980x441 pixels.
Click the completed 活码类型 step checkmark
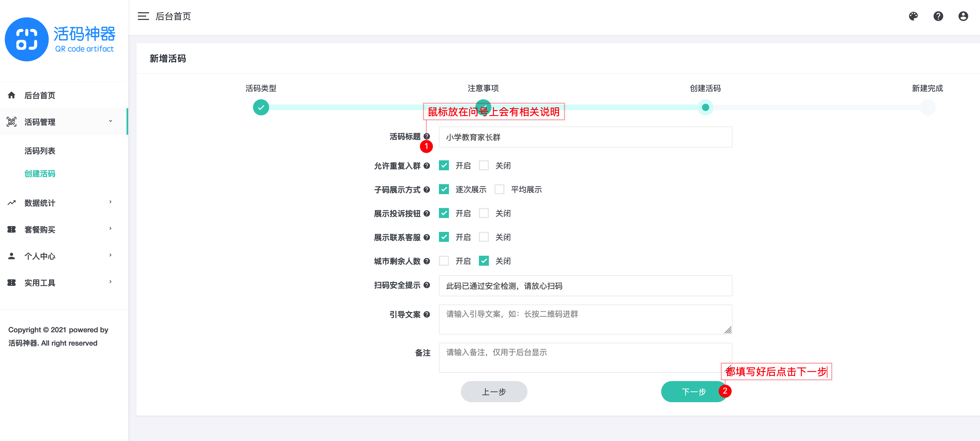tap(261, 107)
